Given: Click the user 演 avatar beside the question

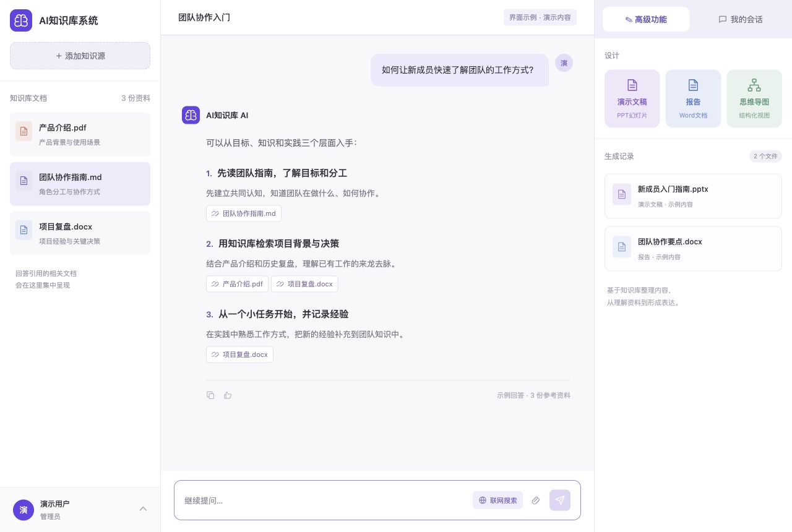Looking at the screenshot, I should [x=564, y=63].
